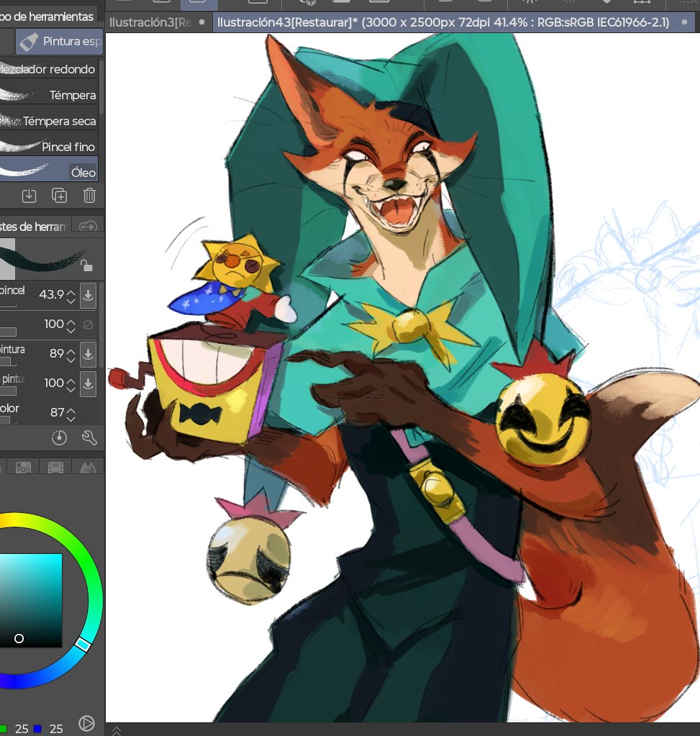The image size is (700, 736).
Task: Open the cloud link tab beside tool properties
Action: (x=88, y=227)
